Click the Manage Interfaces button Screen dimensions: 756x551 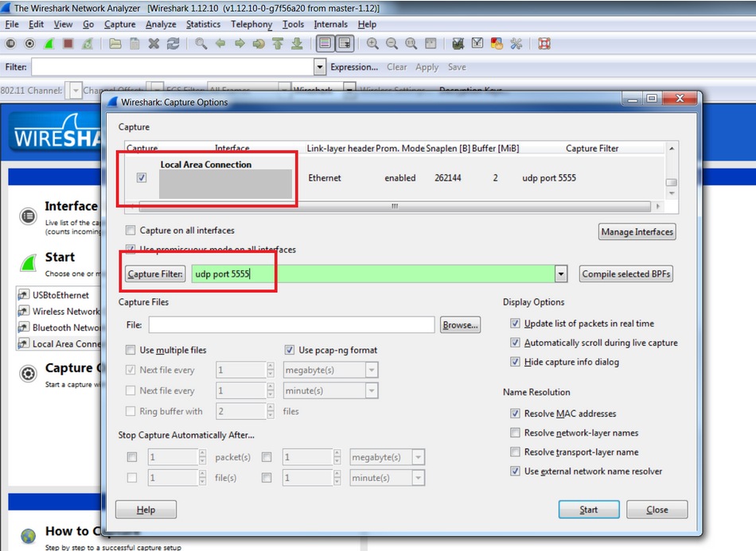pos(637,231)
